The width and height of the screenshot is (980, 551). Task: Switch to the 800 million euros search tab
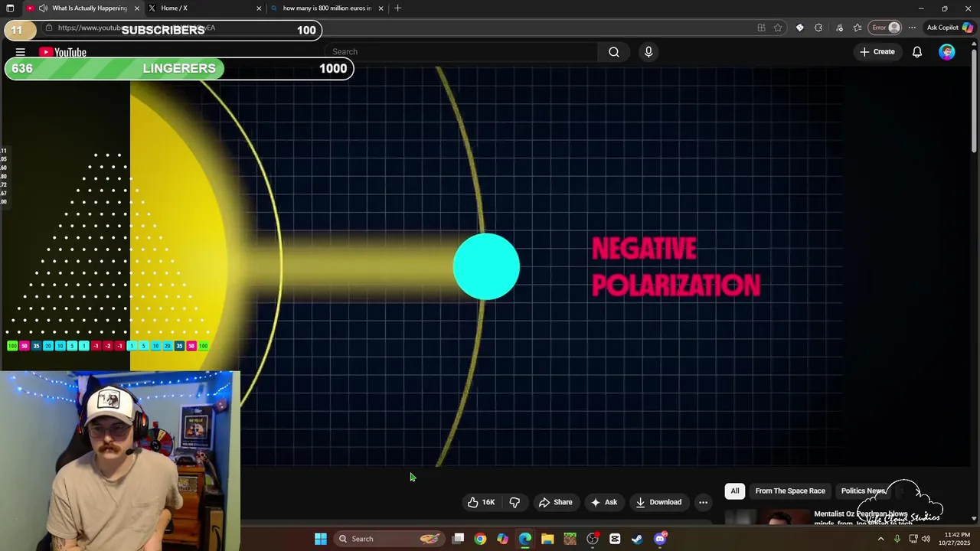click(327, 8)
